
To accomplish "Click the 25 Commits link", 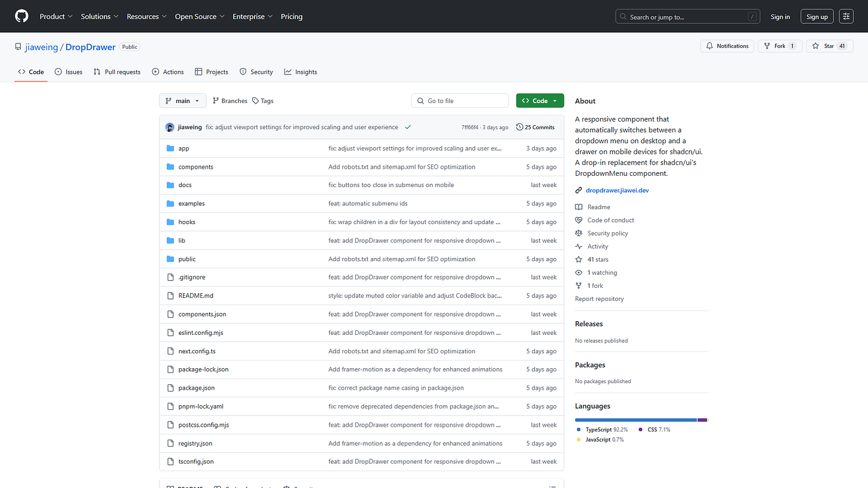I will click(x=535, y=127).
